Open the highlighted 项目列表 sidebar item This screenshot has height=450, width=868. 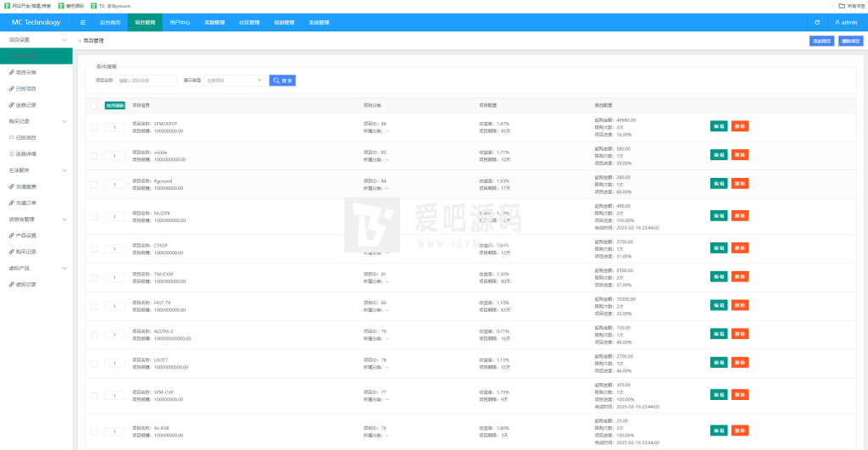click(x=36, y=56)
